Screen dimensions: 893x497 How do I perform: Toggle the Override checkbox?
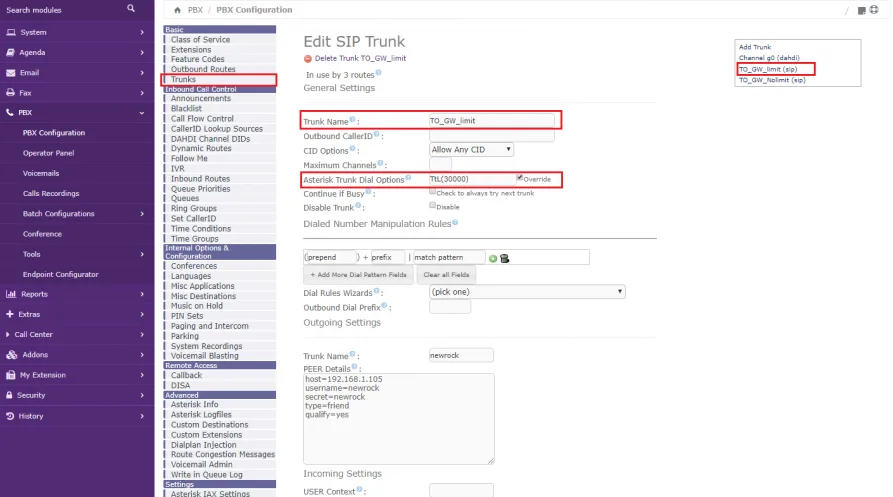pos(519,178)
